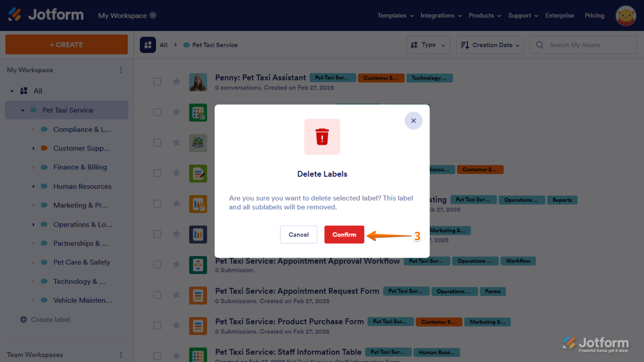Click Pet Taxi Service in the breadcrumb

coord(215,45)
